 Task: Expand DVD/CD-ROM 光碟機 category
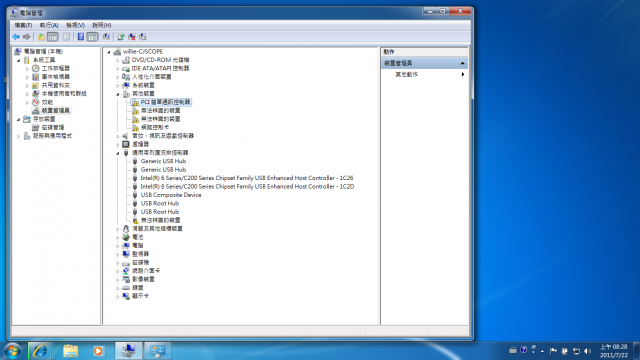point(118,60)
